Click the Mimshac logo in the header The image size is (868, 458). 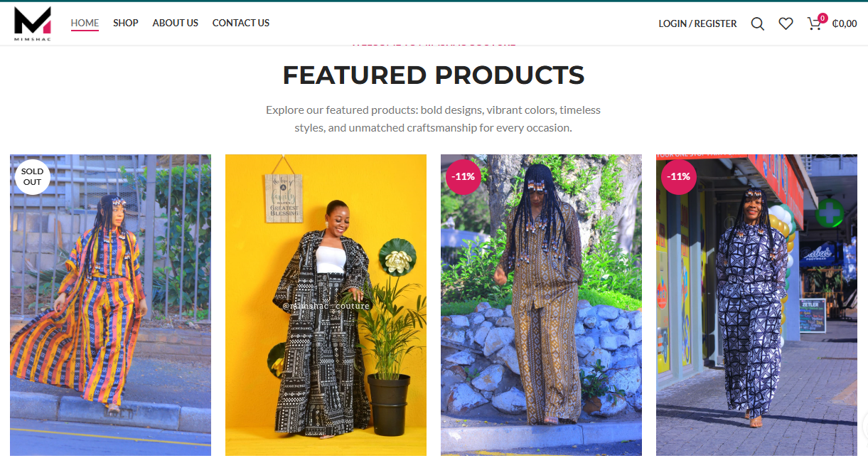[x=33, y=23]
